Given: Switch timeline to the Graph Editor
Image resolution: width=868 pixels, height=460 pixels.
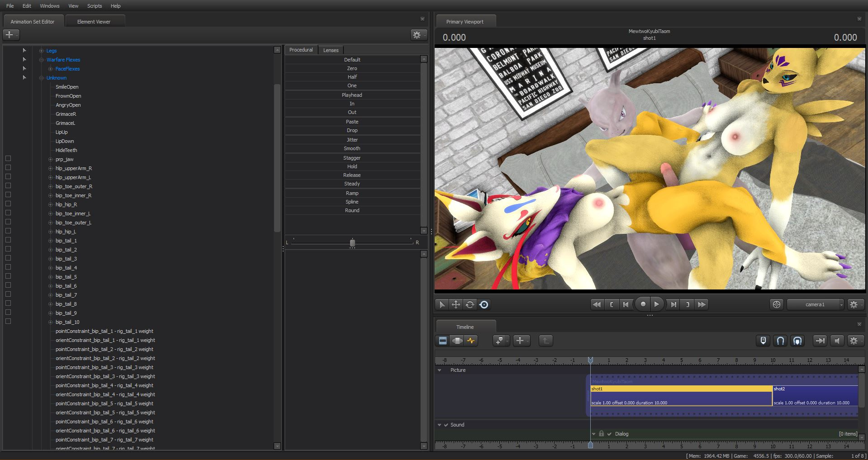Looking at the screenshot, I should click(471, 341).
